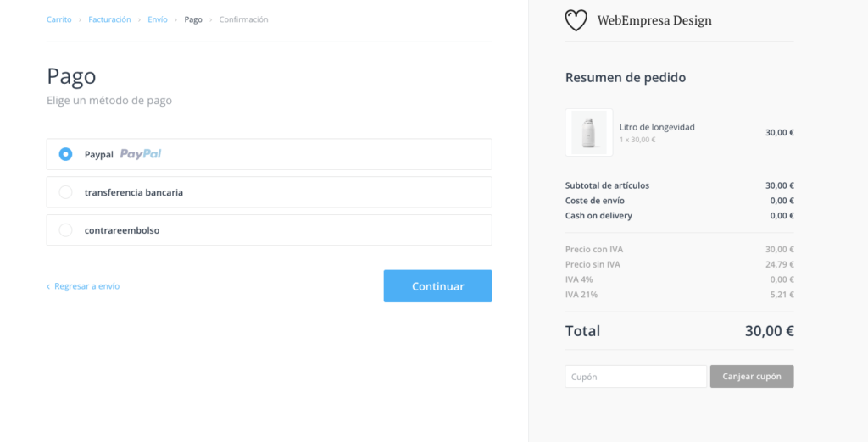Image resolution: width=868 pixels, height=442 pixels.
Task: Click the Pago breadcrumb item
Action: 193,19
